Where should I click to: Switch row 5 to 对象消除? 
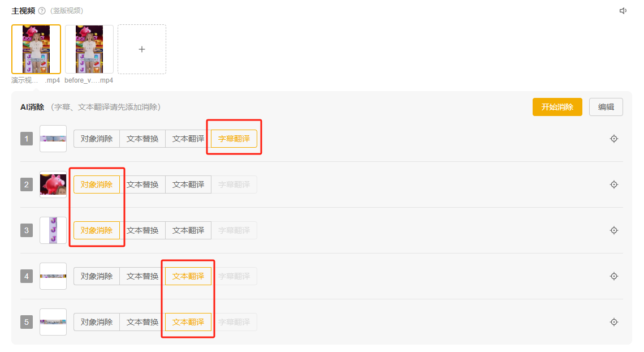point(97,322)
